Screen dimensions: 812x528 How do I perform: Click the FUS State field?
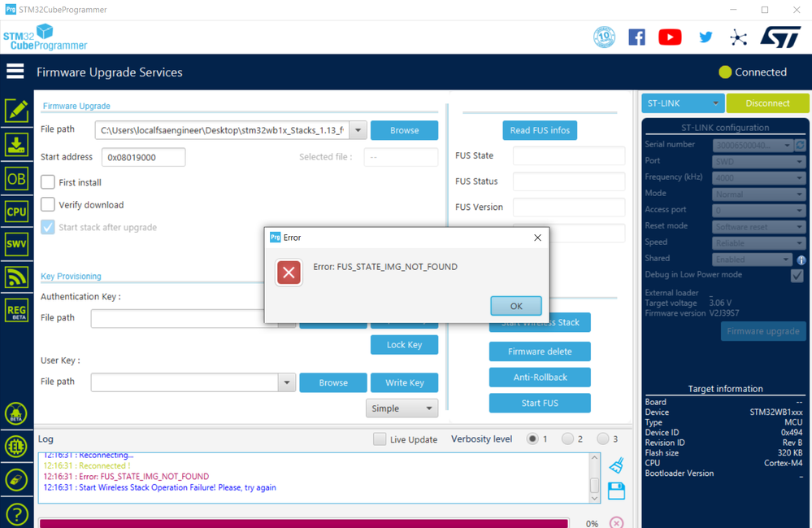pyautogui.click(x=569, y=155)
